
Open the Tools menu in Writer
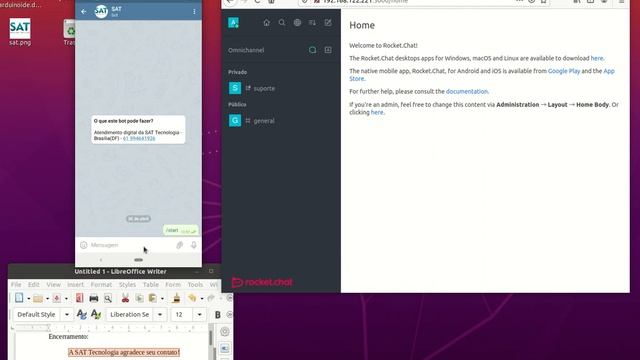tap(195, 284)
